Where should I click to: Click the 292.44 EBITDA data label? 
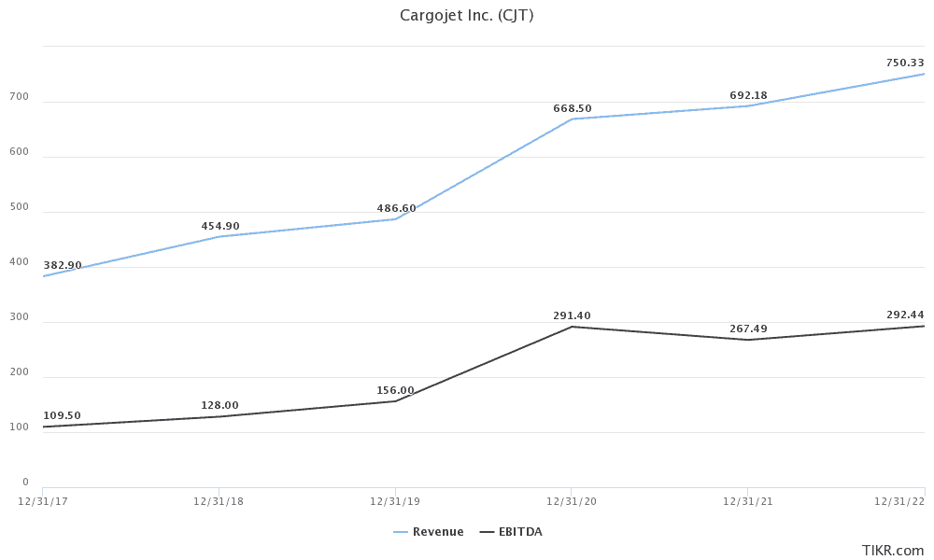pos(905,315)
